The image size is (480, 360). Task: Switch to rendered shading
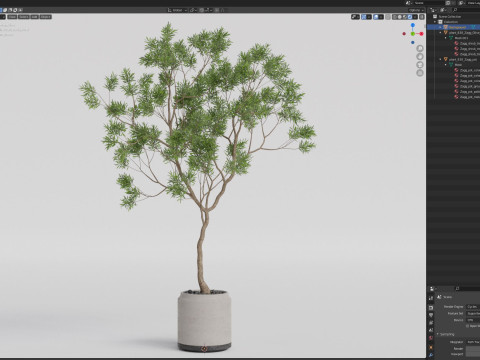(410, 17)
